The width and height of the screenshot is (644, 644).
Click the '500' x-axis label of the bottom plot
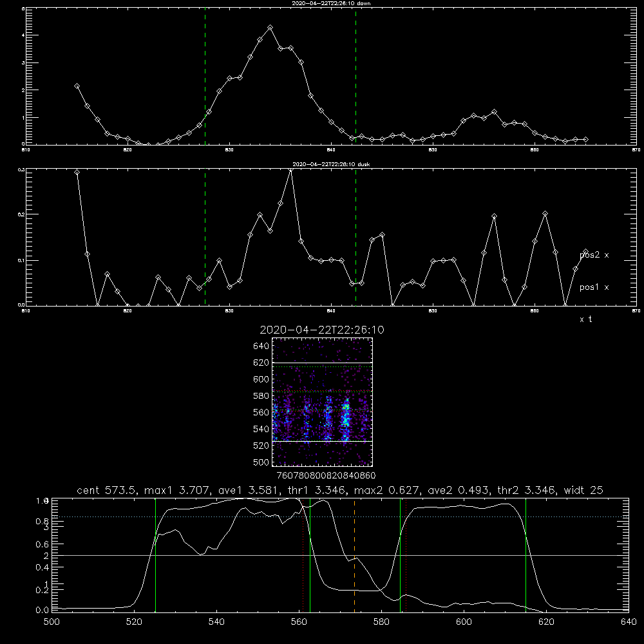(52, 622)
